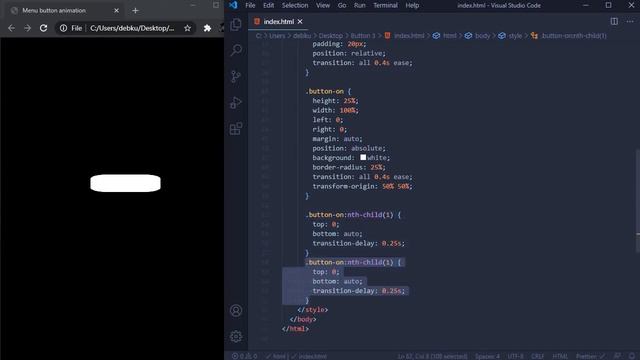Click the VS Code logo icon
This screenshot has height=360, width=640.
pos(233,5)
